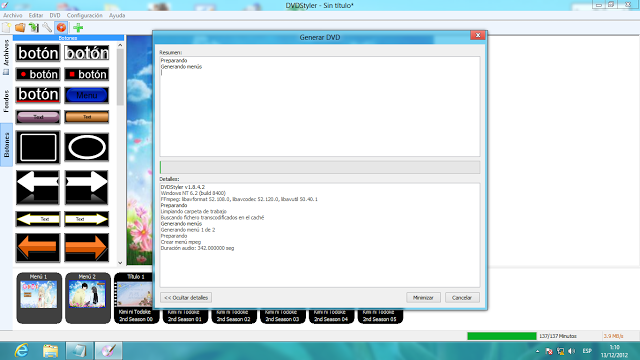
Task: Switch to the Fondos side tab
Action: (6, 101)
